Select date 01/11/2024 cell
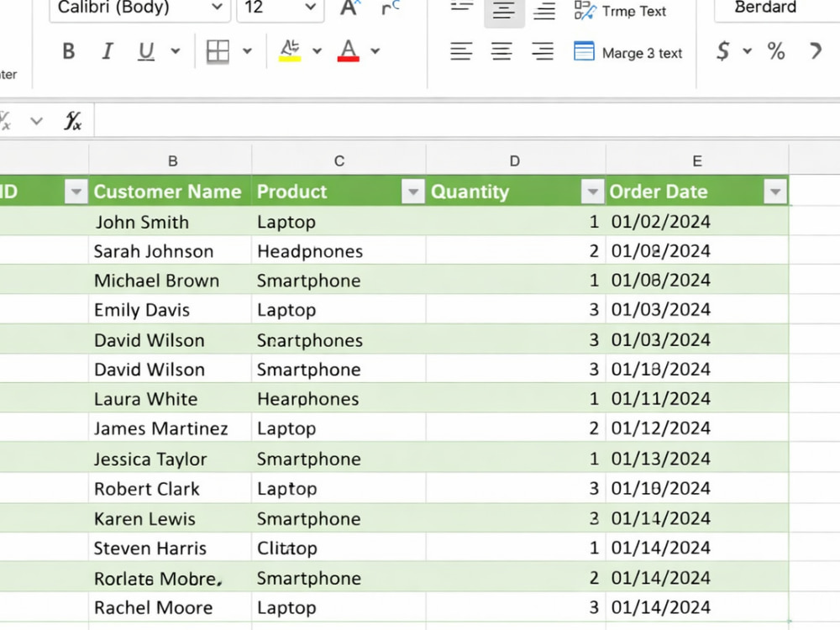This screenshot has width=840, height=630. coord(697,398)
